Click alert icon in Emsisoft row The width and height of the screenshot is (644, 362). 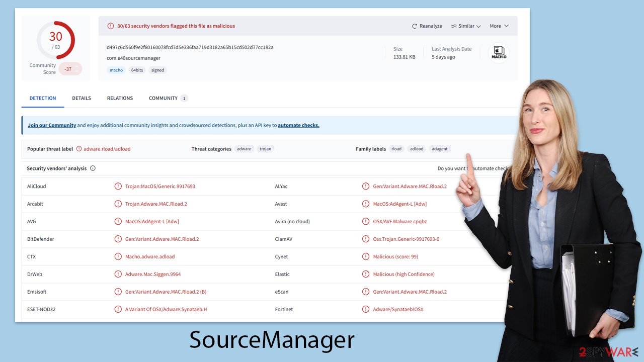(x=118, y=292)
